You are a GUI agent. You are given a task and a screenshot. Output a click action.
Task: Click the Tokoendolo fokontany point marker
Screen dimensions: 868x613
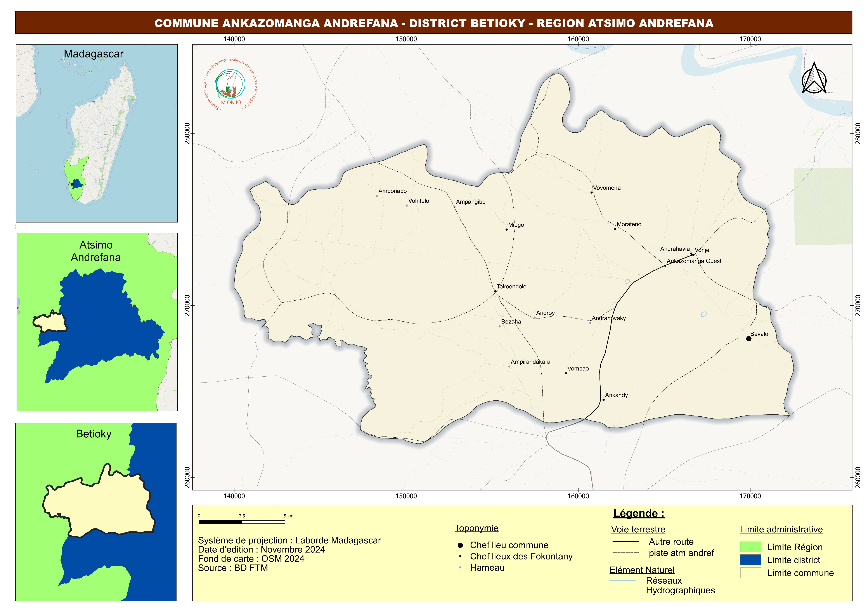tap(495, 291)
